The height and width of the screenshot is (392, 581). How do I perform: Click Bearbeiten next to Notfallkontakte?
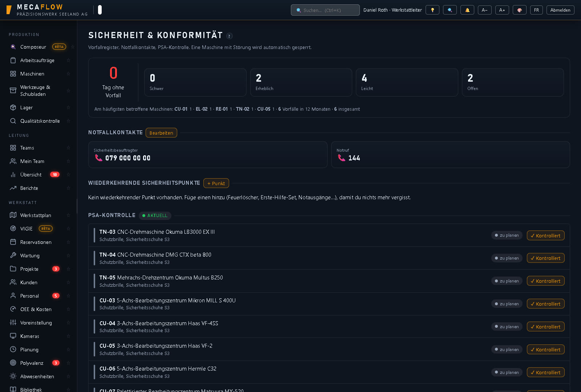click(x=161, y=133)
